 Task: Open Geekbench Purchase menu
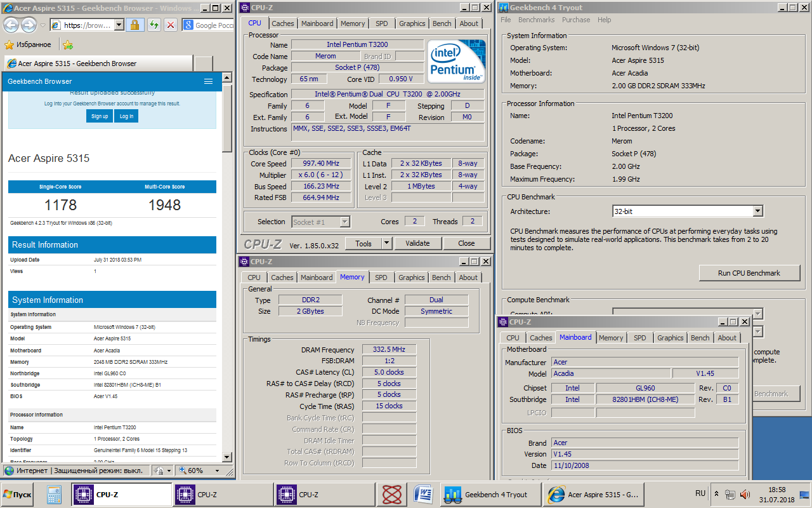[576, 20]
